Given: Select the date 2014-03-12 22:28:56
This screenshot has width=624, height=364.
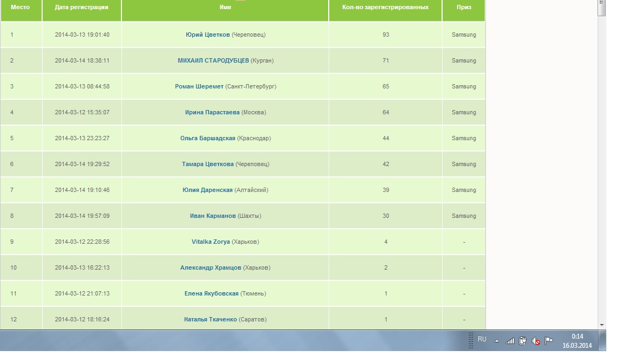Looking at the screenshot, I should click(x=82, y=241).
